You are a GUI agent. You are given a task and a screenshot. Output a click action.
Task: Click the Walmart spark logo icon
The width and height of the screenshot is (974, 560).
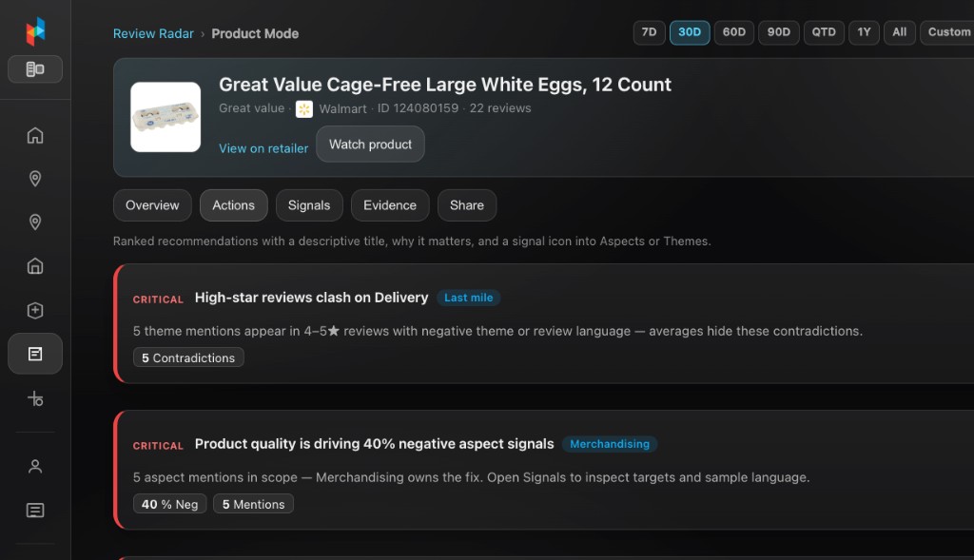(x=303, y=109)
